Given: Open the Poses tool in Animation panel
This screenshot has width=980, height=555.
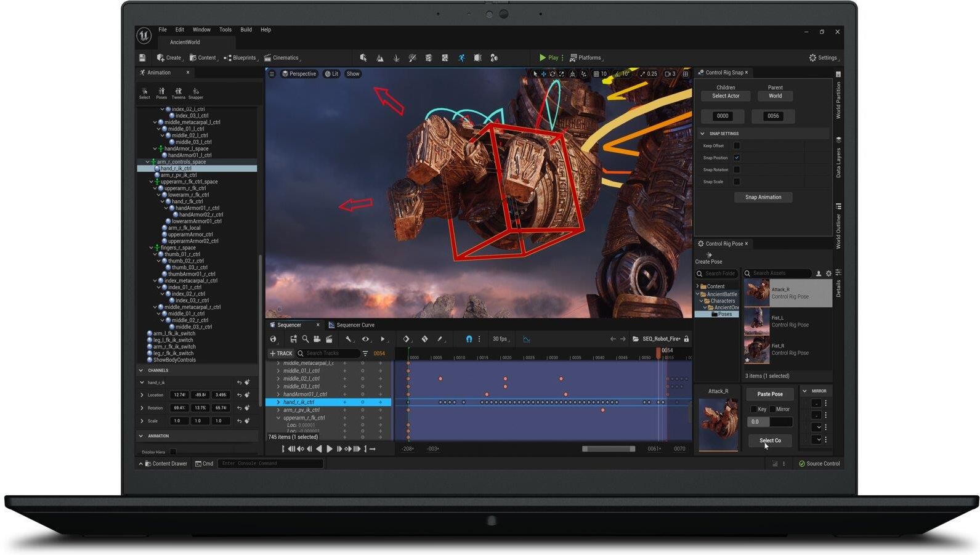Looking at the screenshot, I should pos(161,93).
